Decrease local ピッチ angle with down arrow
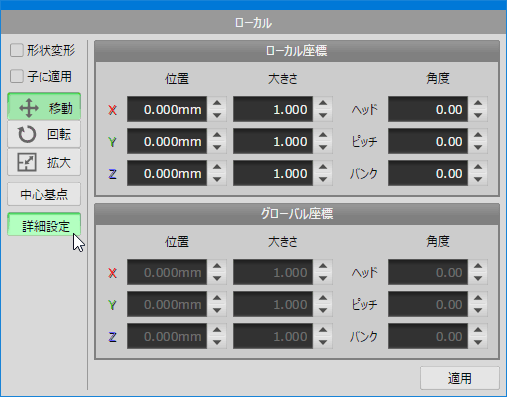 [478, 148]
